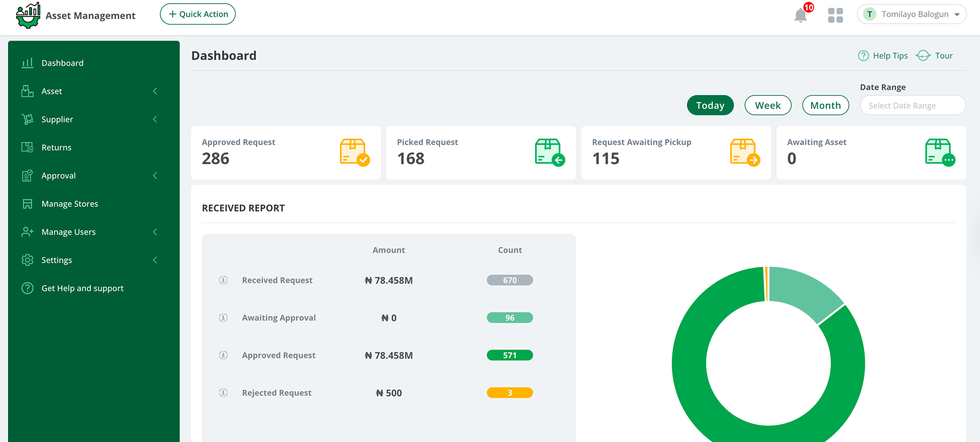Viewport: 980px width, 442px height.
Task: Select the Settings gear icon
Action: (27, 260)
